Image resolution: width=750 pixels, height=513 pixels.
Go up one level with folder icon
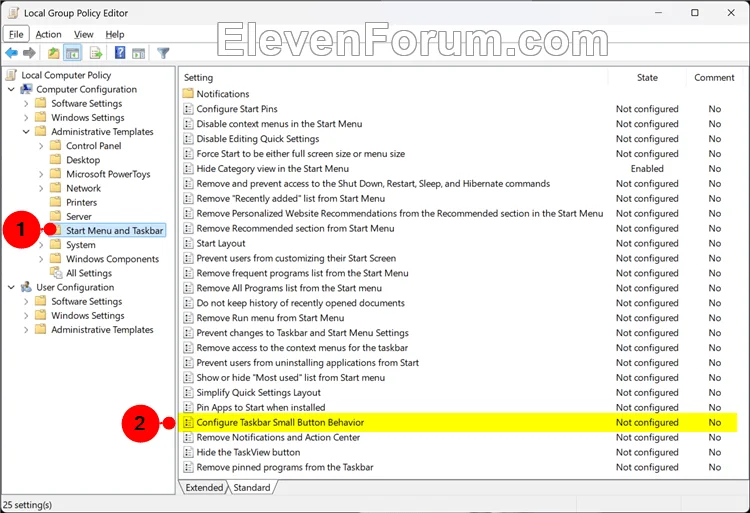click(54, 53)
